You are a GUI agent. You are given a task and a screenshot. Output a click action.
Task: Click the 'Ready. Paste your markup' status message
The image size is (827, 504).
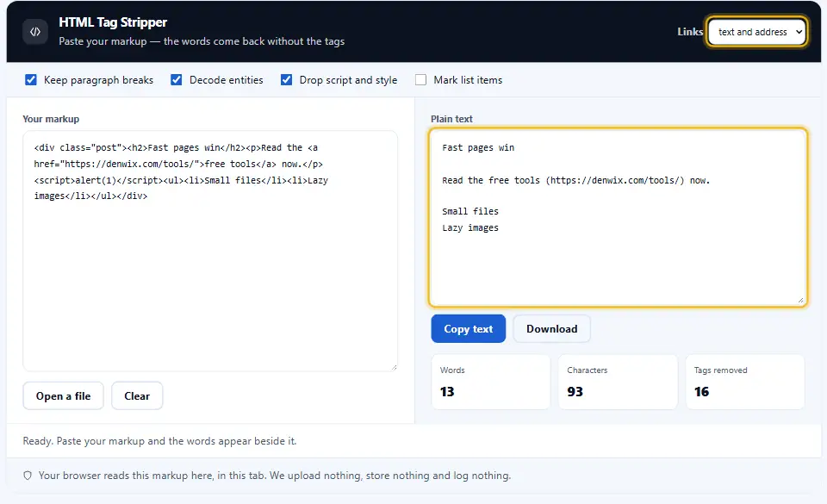point(160,441)
